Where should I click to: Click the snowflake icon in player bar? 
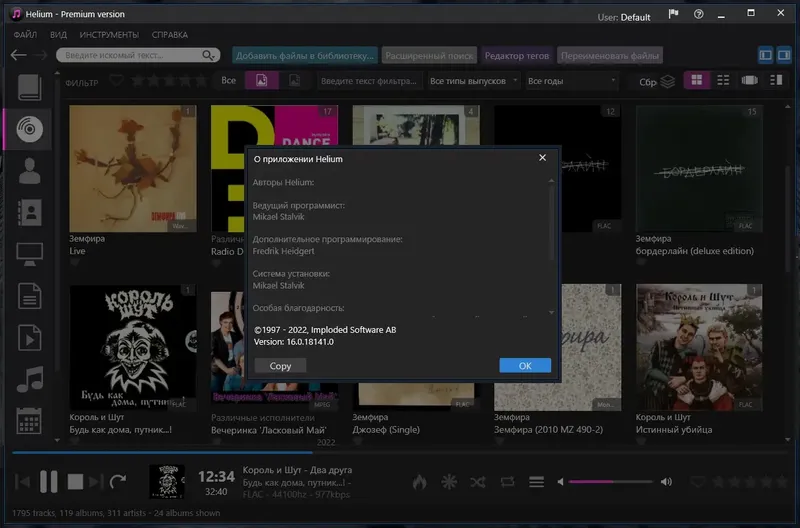tap(449, 482)
